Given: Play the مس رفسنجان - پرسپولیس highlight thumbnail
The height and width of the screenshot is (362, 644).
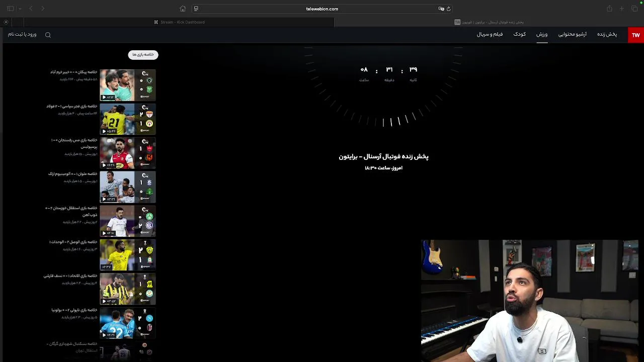Looking at the screenshot, I should tap(128, 153).
